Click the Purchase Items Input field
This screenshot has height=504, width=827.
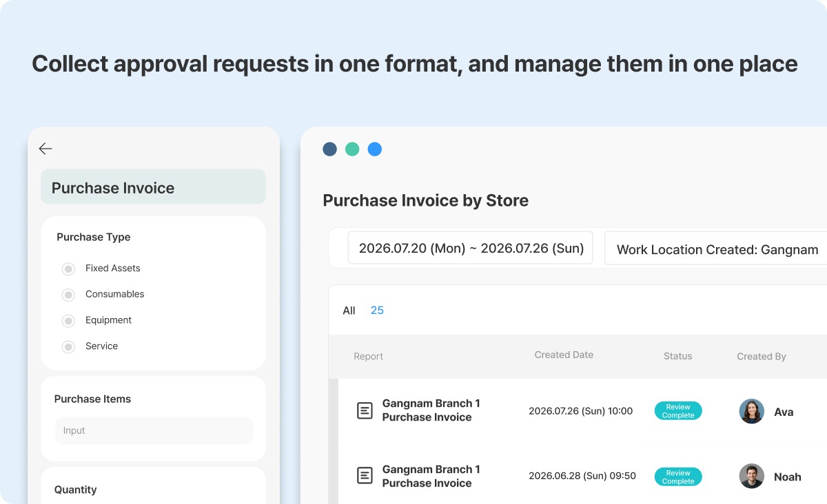(154, 430)
